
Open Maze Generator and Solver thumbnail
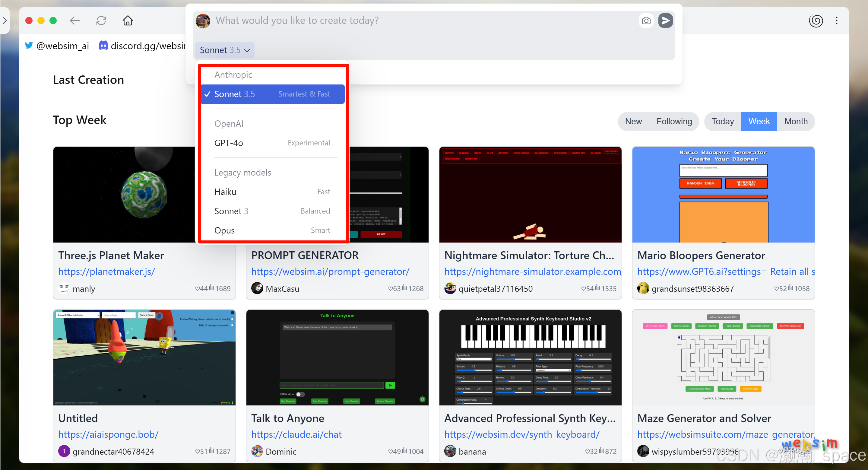pos(723,357)
